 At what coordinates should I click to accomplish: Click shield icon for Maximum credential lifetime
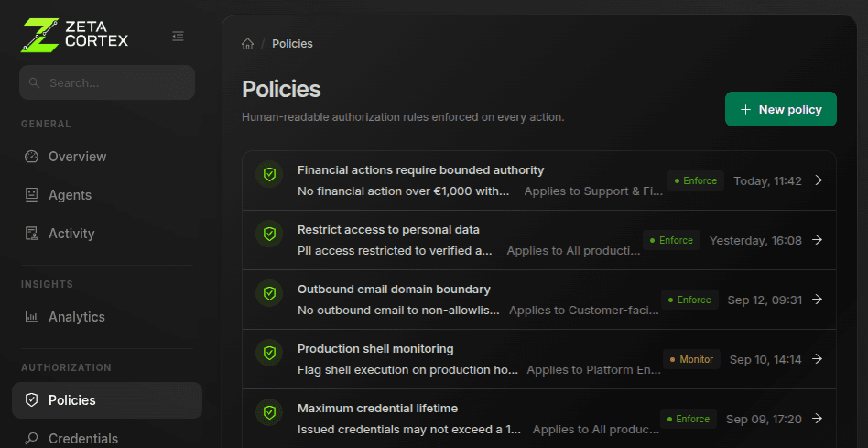pyautogui.click(x=269, y=412)
